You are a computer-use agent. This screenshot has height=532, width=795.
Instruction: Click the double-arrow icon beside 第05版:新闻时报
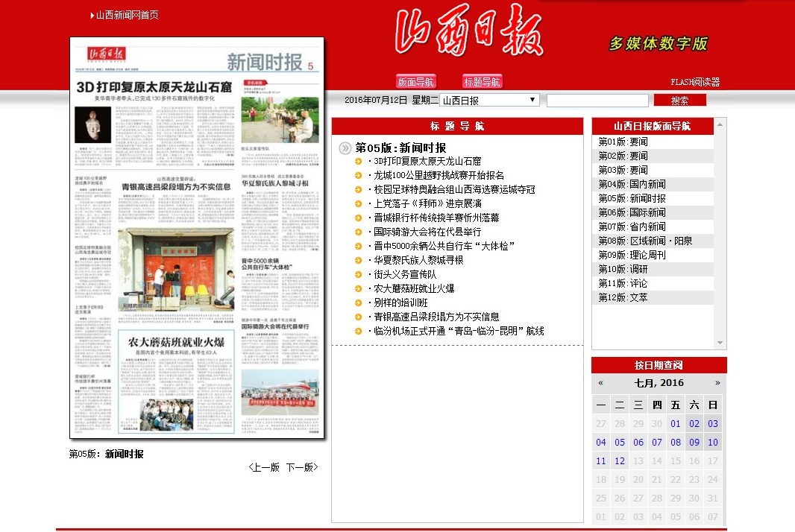(x=345, y=148)
